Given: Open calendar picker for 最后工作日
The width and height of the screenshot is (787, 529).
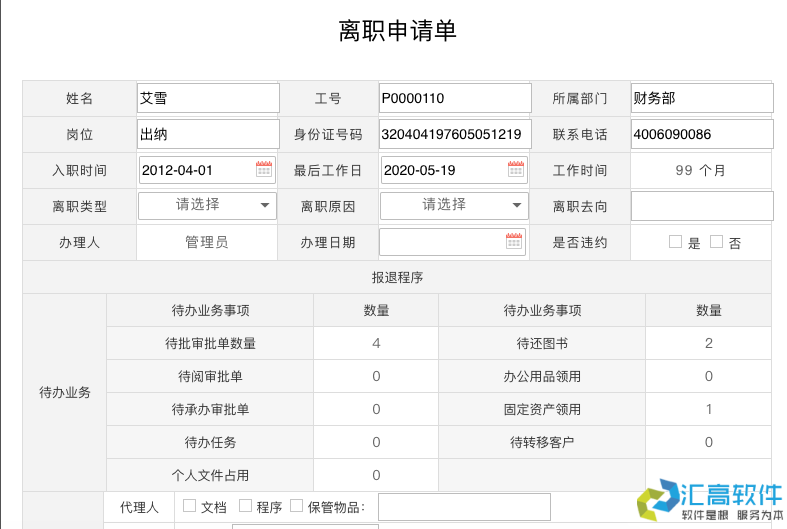Looking at the screenshot, I should pos(516,170).
